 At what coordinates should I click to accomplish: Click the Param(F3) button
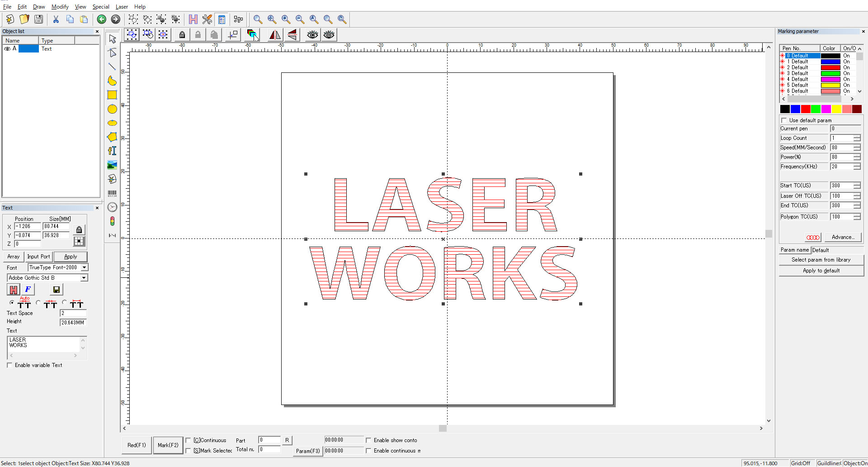(308, 451)
